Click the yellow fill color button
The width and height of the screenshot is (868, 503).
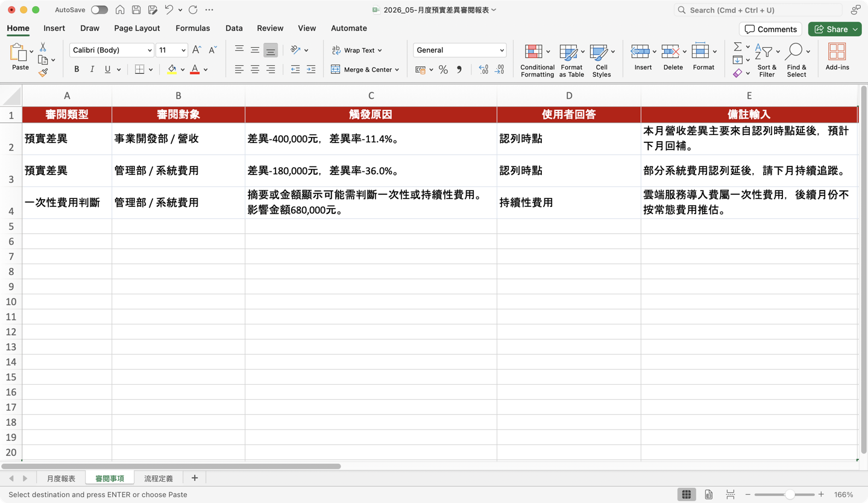[172, 70]
